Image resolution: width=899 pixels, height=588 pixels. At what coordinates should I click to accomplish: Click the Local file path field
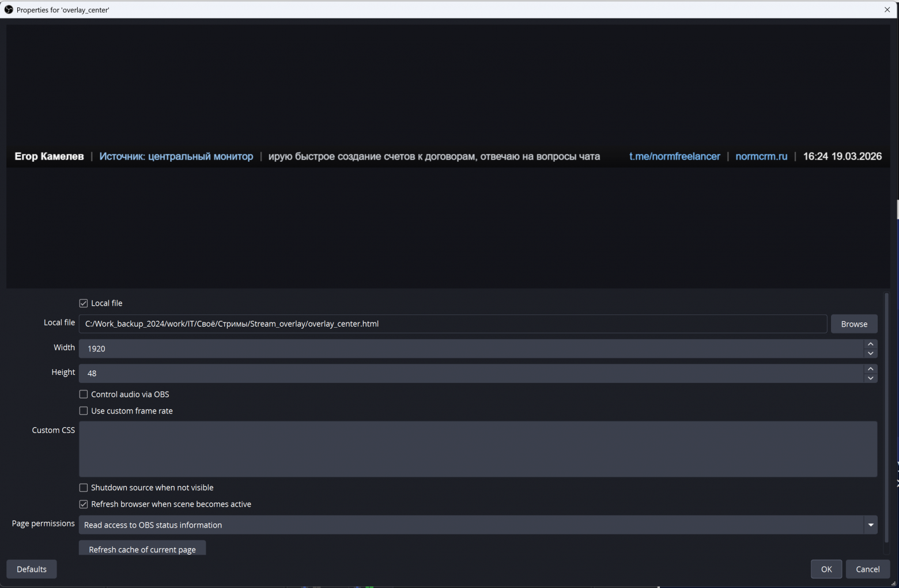pos(452,324)
